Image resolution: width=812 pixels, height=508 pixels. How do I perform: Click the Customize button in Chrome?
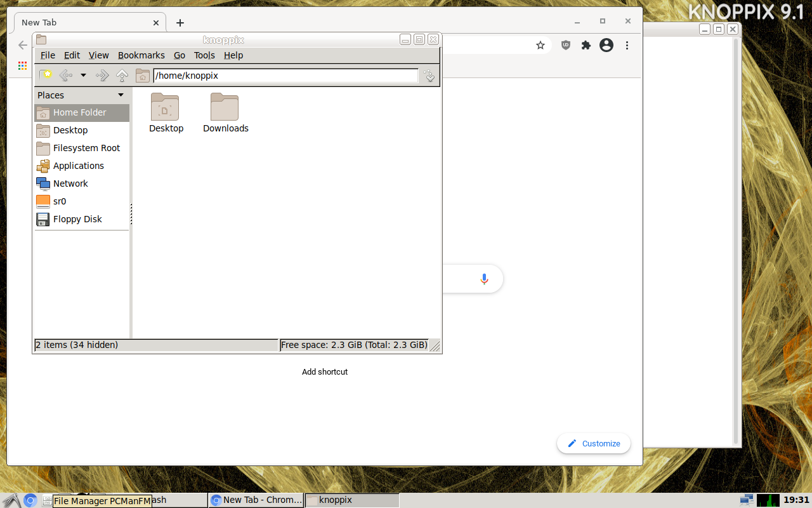[x=594, y=443]
